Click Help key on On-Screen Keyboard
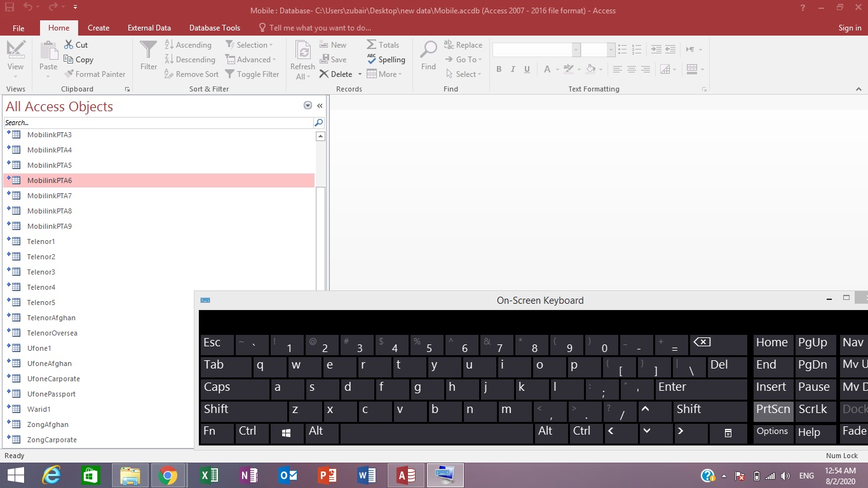Screen dimensions: 868x488 click(x=815, y=433)
